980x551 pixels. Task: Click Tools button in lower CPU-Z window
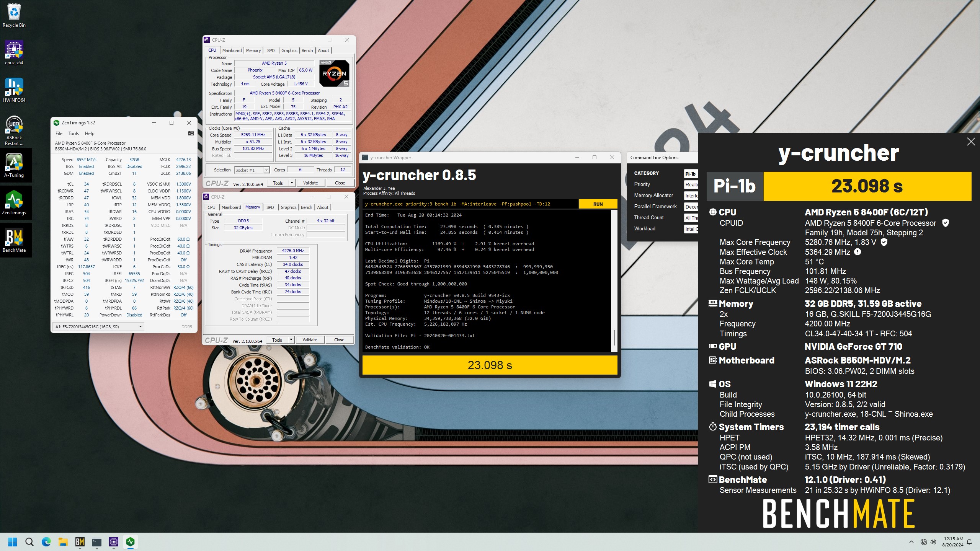coord(277,340)
